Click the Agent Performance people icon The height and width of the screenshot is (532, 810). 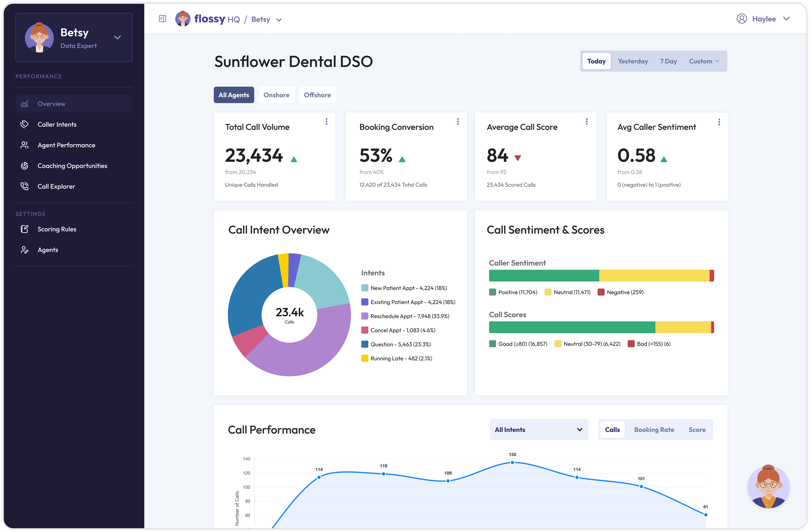point(24,145)
